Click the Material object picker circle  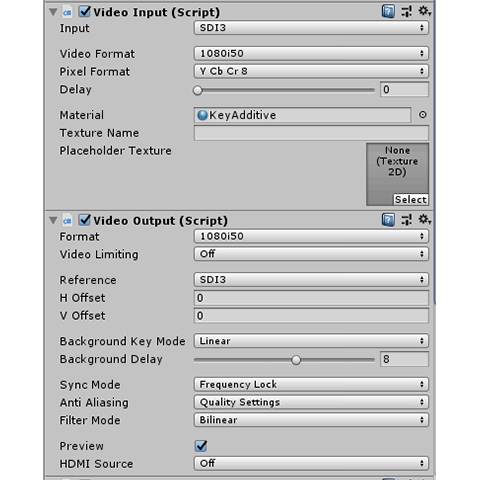pos(423,115)
